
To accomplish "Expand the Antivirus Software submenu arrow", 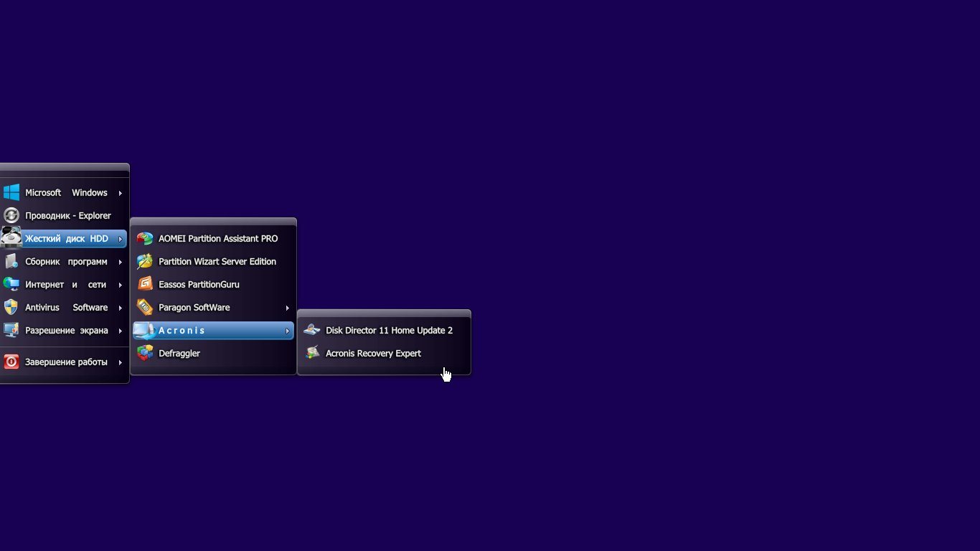I will [x=121, y=308].
